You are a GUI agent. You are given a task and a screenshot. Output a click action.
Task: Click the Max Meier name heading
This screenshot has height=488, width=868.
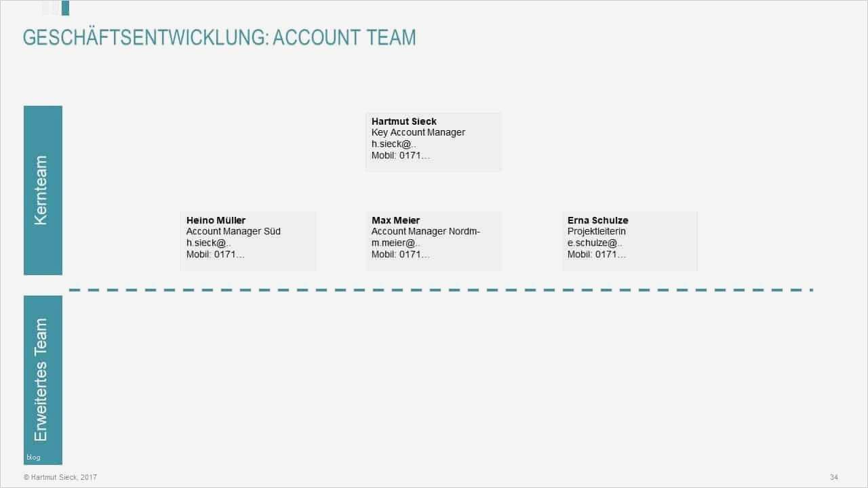pyautogui.click(x=395, y=220)
